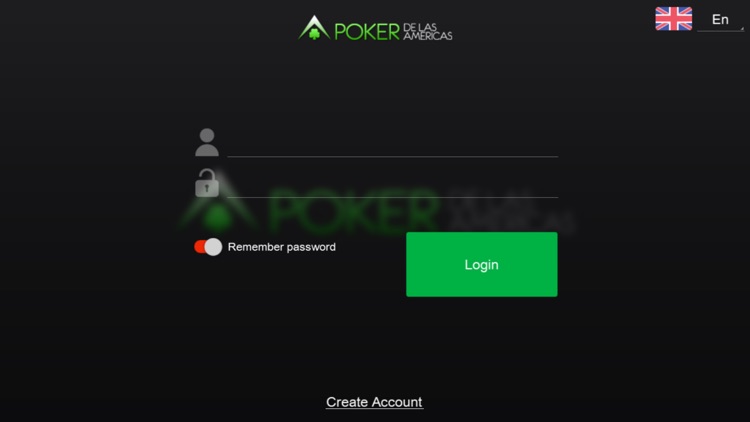Click the user silhouette icon
750x422 pixels.
pyautogui.click(x=207, y=142)
